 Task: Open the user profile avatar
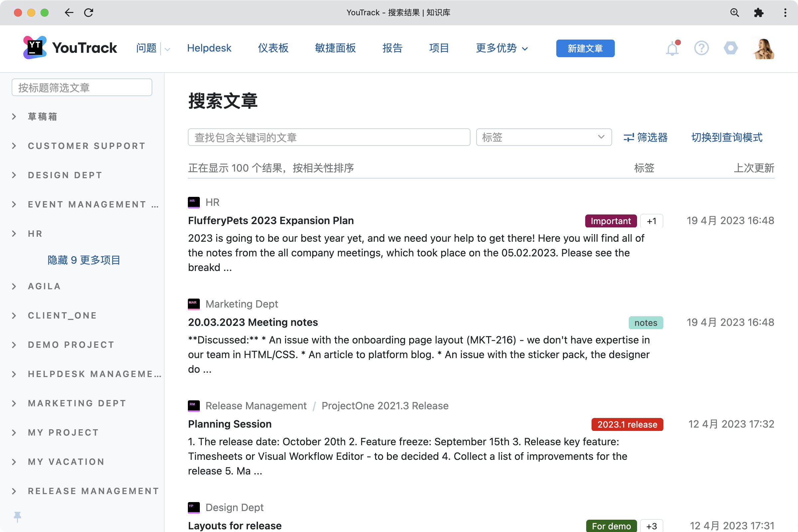point(763,49)
